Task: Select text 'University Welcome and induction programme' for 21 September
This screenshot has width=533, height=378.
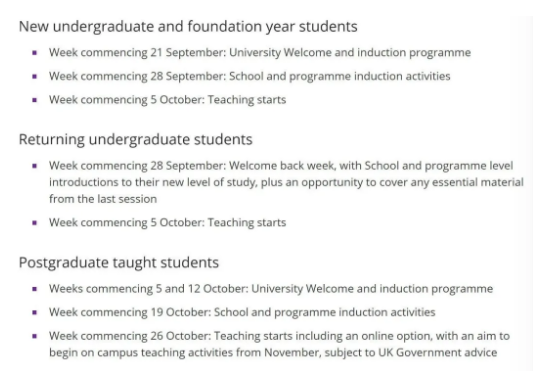Action: [x=350, y=53]
